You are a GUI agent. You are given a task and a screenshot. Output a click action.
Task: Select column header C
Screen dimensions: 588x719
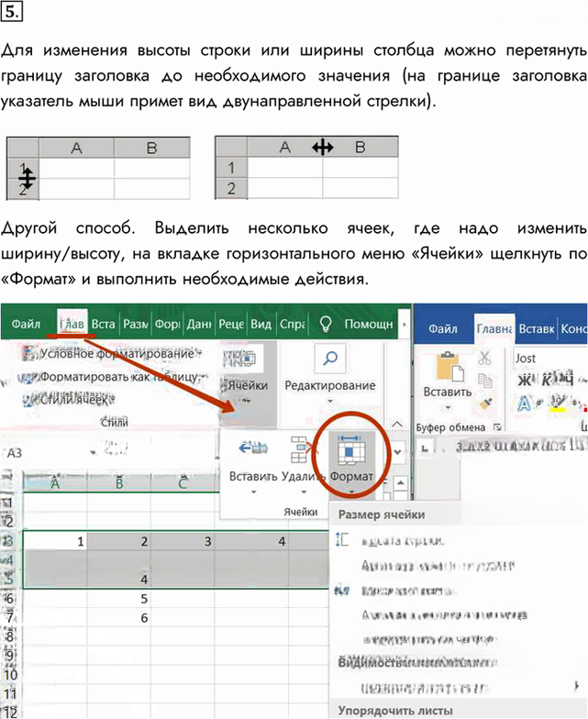pos(183,482)
